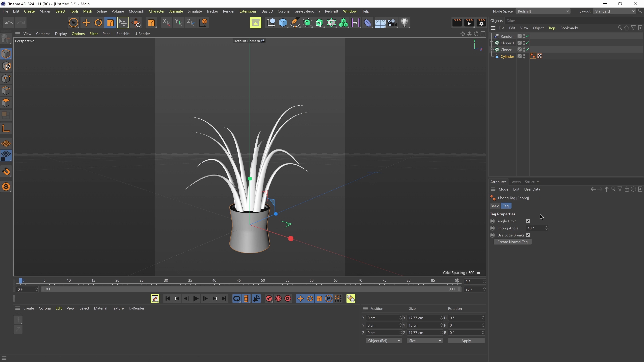Open the Size mode dropdown
The width and height of the screenshot is (644, 362).
point(424,341)
